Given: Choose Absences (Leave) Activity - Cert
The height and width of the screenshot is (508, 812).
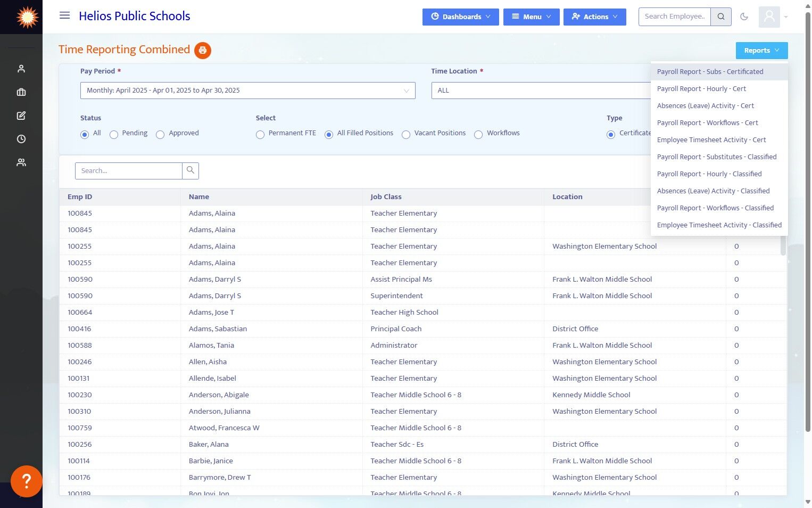Looking at the screenshot, I should [719, 106].
